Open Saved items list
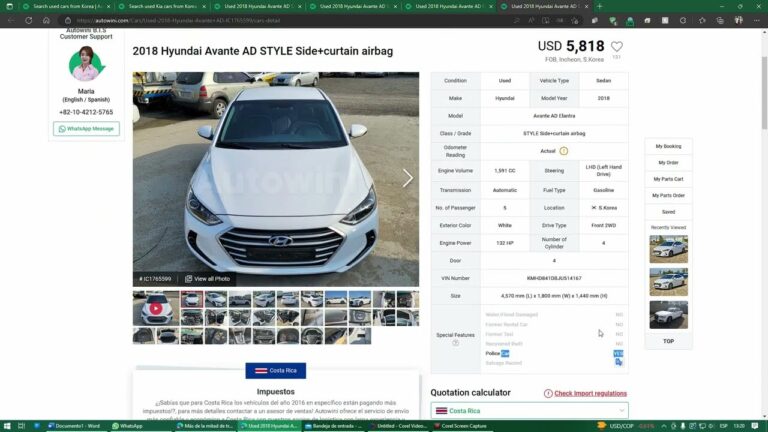The width and height of the screenshot is (768, 432). [668, 212]
